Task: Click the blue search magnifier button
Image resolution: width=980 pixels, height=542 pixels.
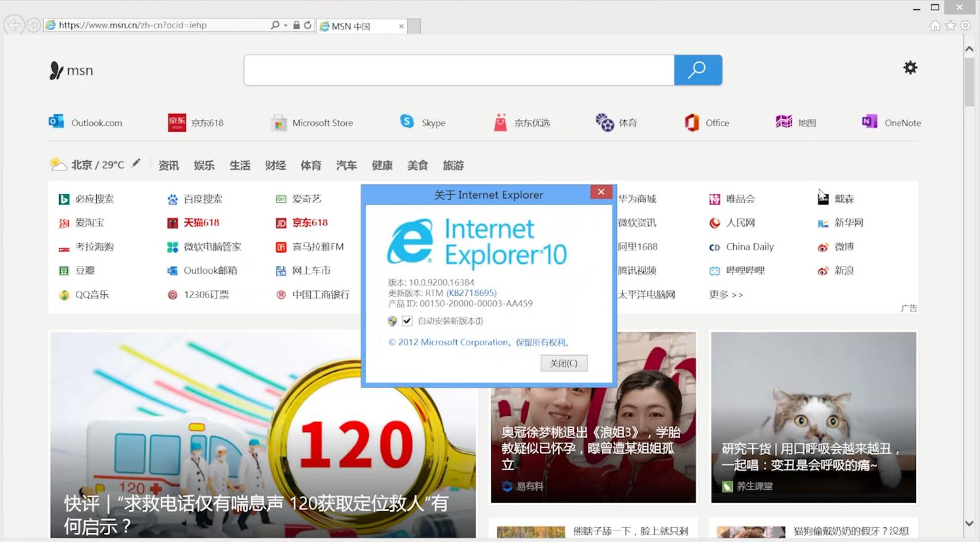Action: click(697, 70)
